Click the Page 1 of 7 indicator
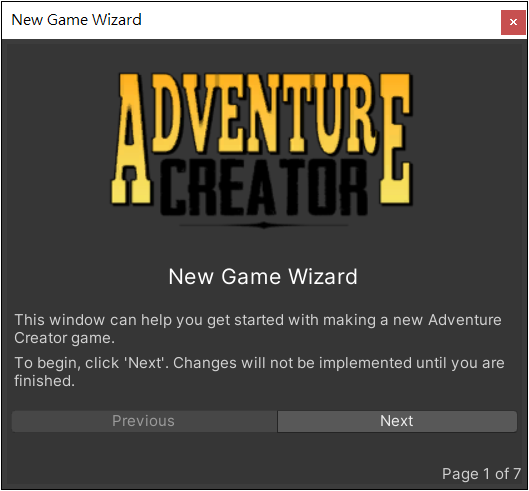The image size is (529, 491). click(481, 474)
